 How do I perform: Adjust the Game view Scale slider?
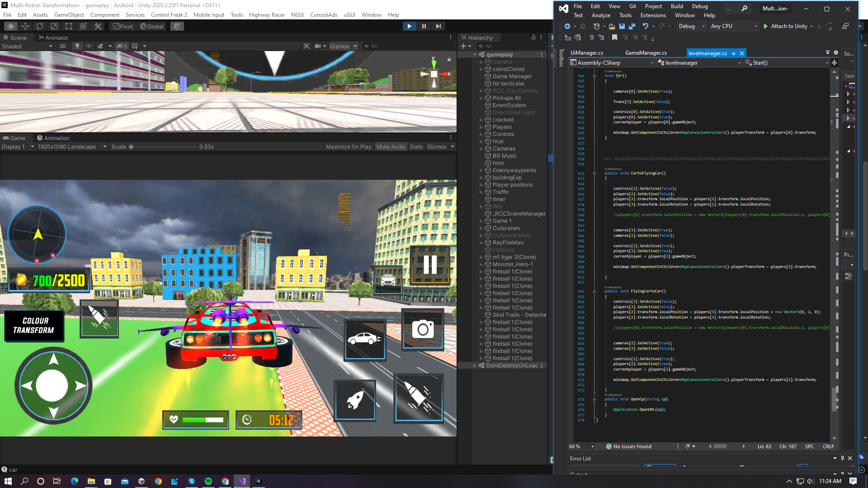[x=131, y=147]
